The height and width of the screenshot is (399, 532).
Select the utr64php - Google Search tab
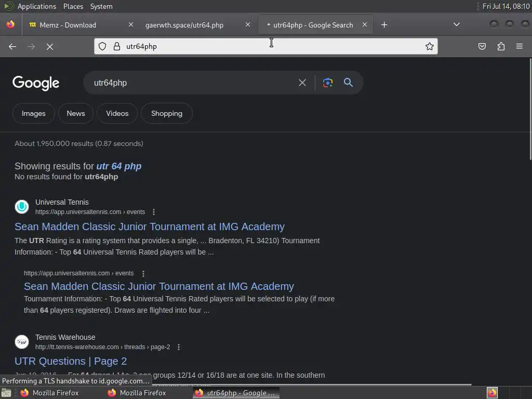click(x=315, y=25)
